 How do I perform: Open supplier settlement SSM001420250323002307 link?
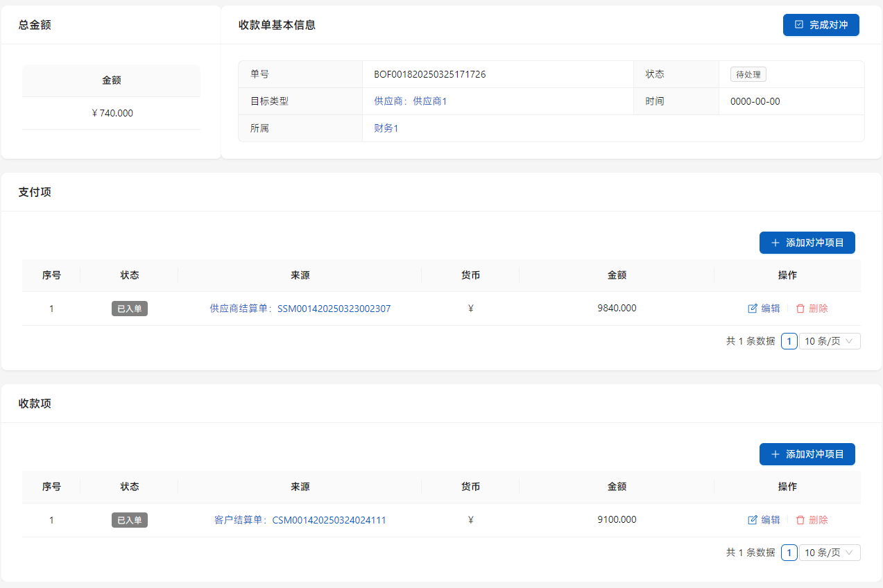(300, 309)
